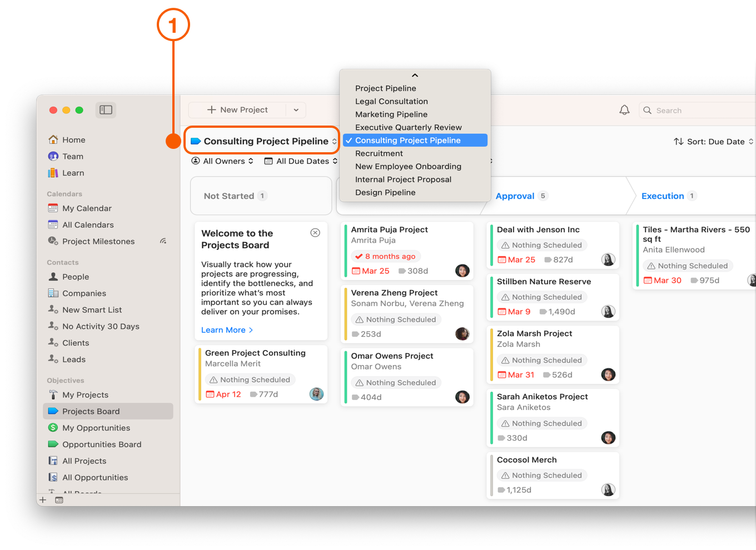Open the All Owners filter dropdown

[222, 161]
